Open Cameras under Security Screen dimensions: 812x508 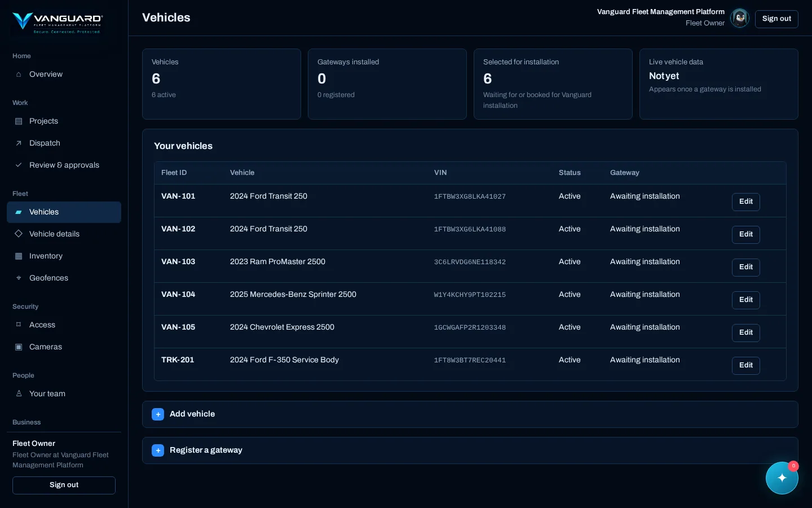tap(64, 347)
